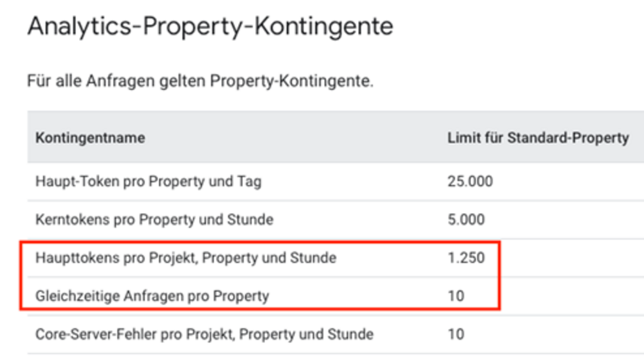Image resolution: width=644 pixels, height=362 pixels.
Task: Select the Haupt-Token pro Property und Tag row
Action: pos(335,182)
